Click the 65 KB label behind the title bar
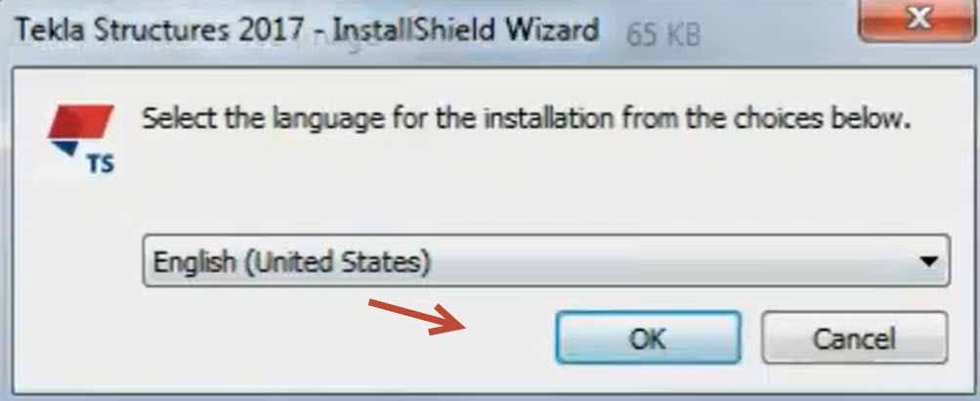980x401 pixels. 663,36
